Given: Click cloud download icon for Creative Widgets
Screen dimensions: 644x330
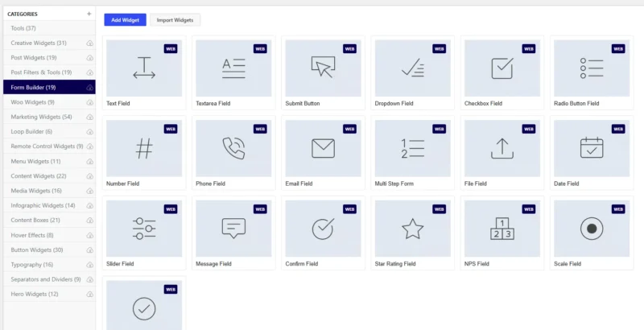Looking at the screenshot, I should tap(89, 43).
